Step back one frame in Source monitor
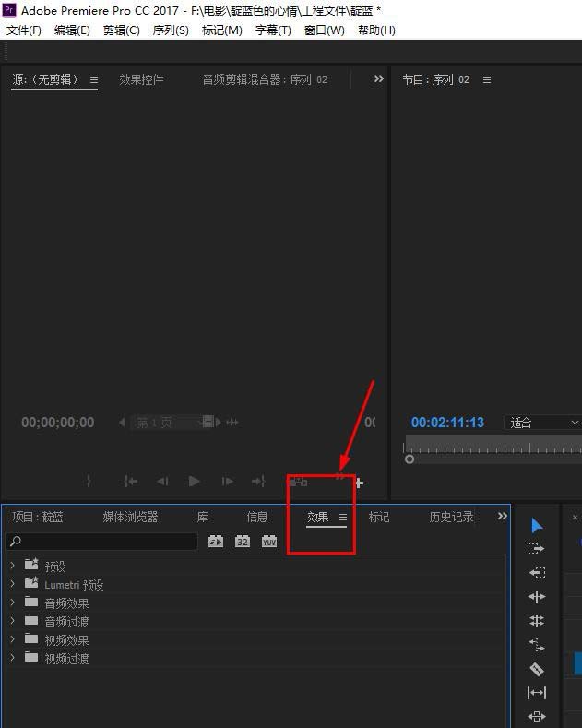The height and width of the screenshot is (728, 582). [x=162, y=481]
